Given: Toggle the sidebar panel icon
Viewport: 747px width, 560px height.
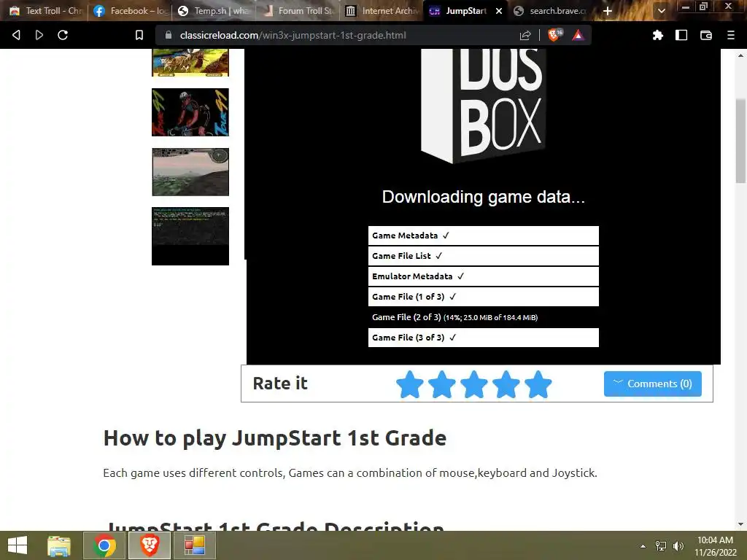Looking at the screenshot, I should pyautogui.click(x=681, y=35).
